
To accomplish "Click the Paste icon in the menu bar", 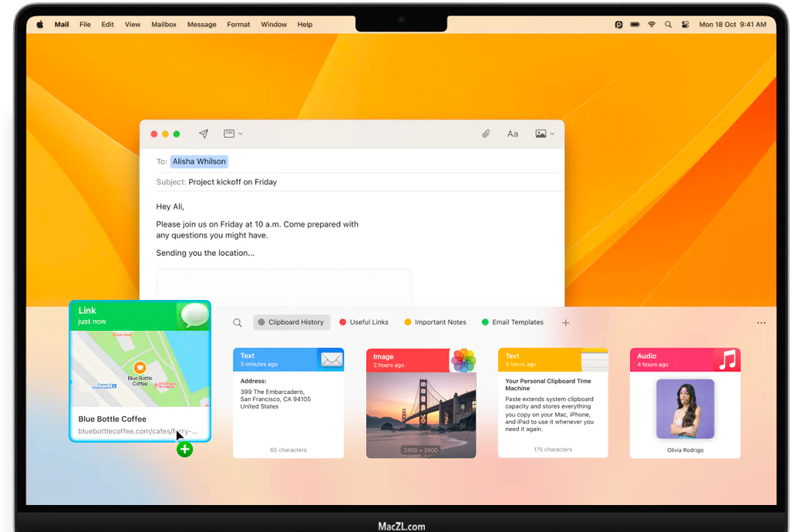I will [618, 24].
